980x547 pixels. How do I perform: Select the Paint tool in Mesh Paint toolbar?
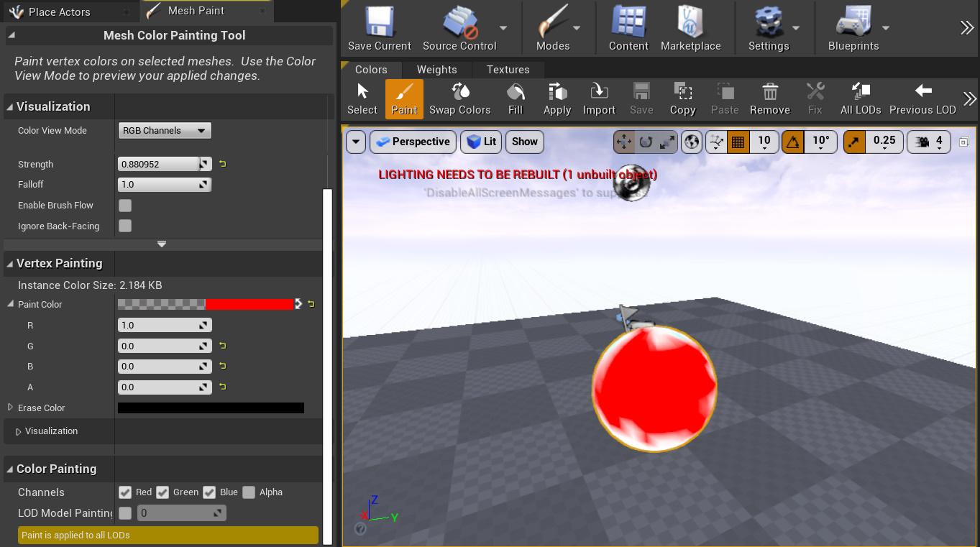pos(404,99)
